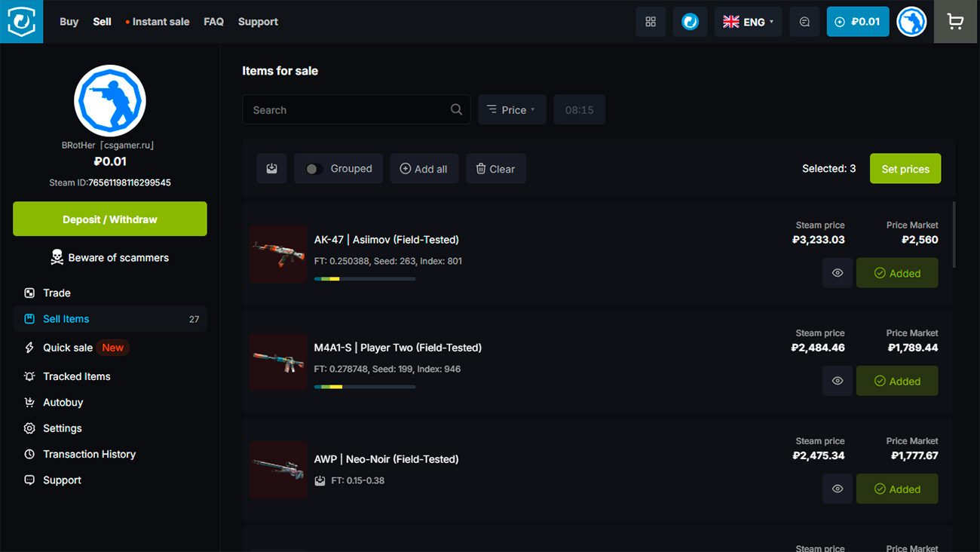
Task: Go to Sell Items in the sidebar
Action: click(x=110, y=319)
